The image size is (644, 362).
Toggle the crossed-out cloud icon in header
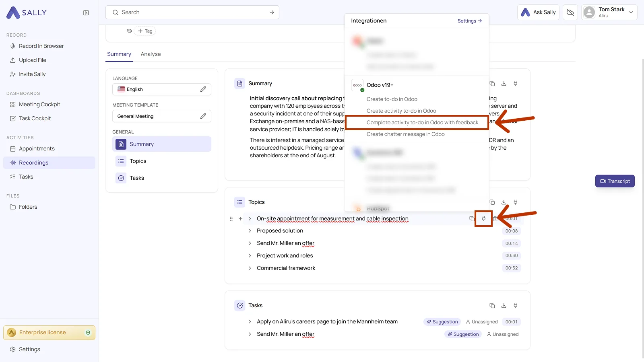click(x=570, y=12)
